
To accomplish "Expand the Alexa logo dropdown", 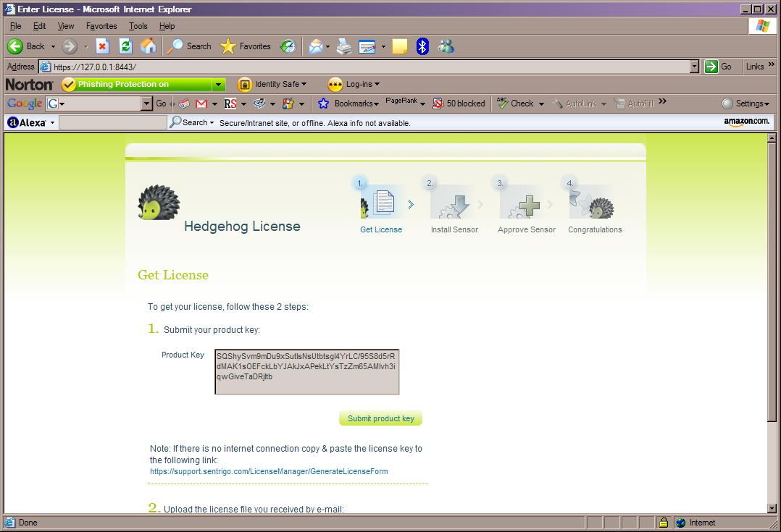I will [52, 122].
